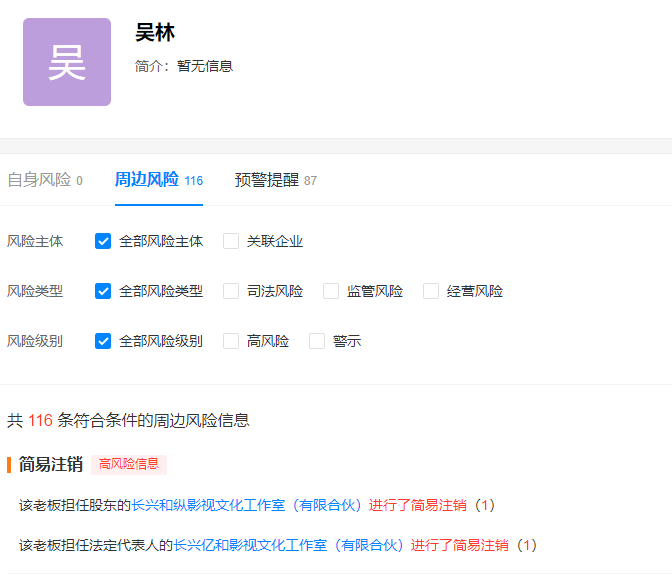The width and height of the screenshot is (672, 585).
Task: Click the 高风险信息 red tag
Action: pyautogui.click(x=129, y=464)
